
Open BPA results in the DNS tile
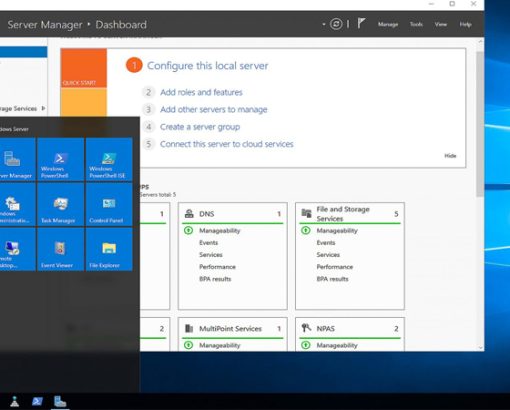coord(215,279)
